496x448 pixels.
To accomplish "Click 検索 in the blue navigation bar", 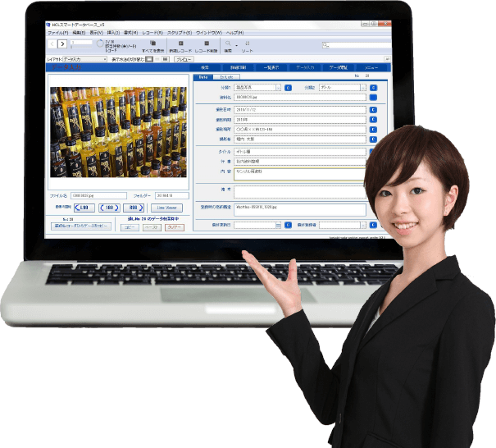I will (205, 67).
